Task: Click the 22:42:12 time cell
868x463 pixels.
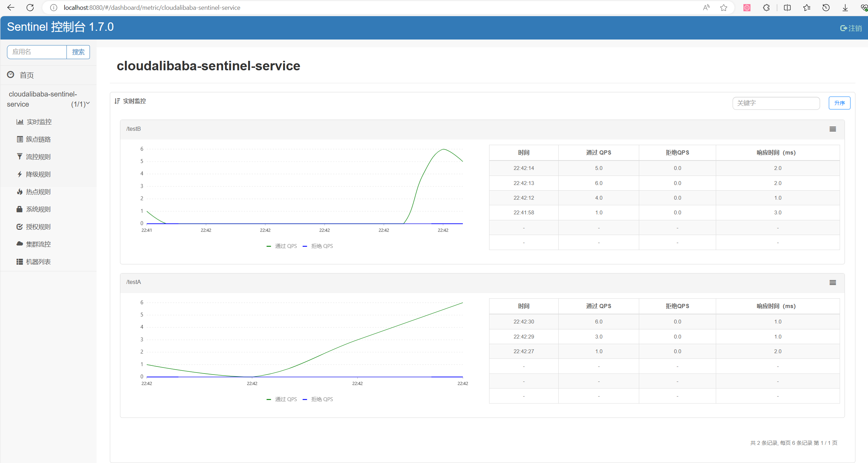Action: (x=524, y=198)
